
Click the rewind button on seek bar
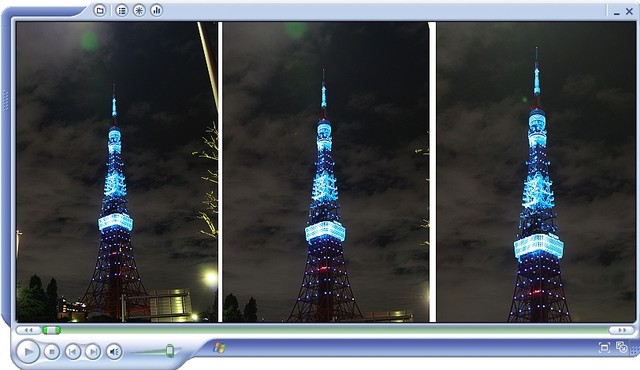28,330
